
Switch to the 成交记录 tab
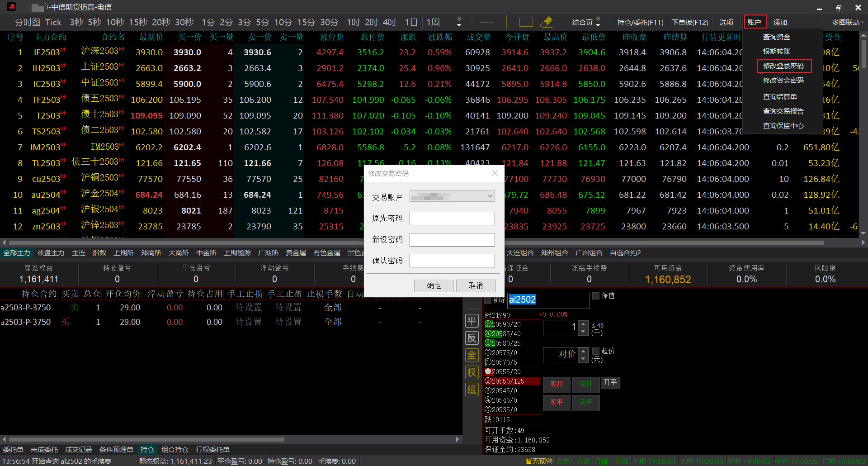[x=78, y=450]
